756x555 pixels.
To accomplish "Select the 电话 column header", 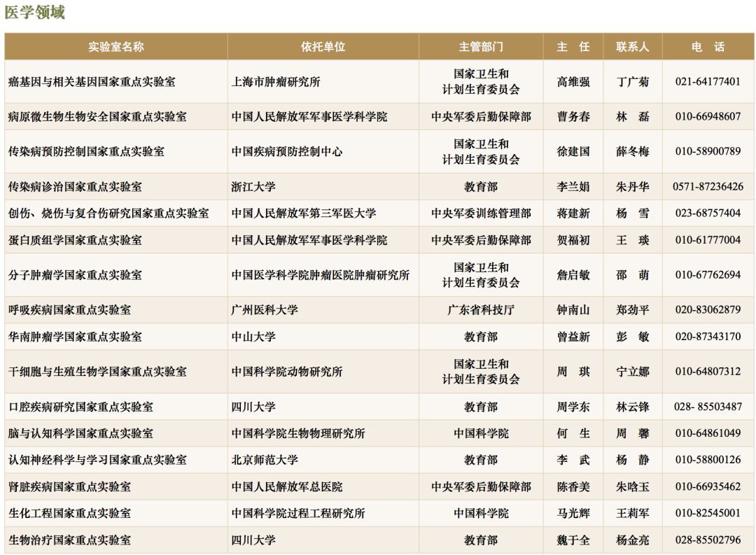I will 708,47.
